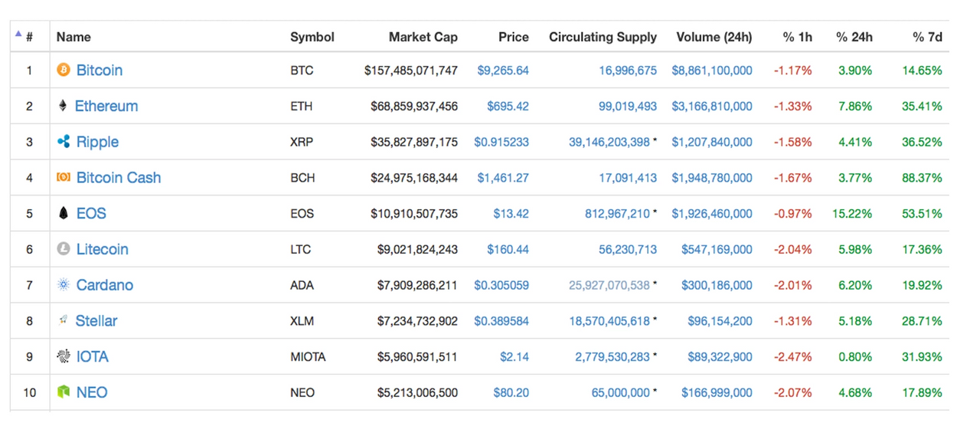
Task: Sort table by Symbol column header
Action: (x=312, y=37)
